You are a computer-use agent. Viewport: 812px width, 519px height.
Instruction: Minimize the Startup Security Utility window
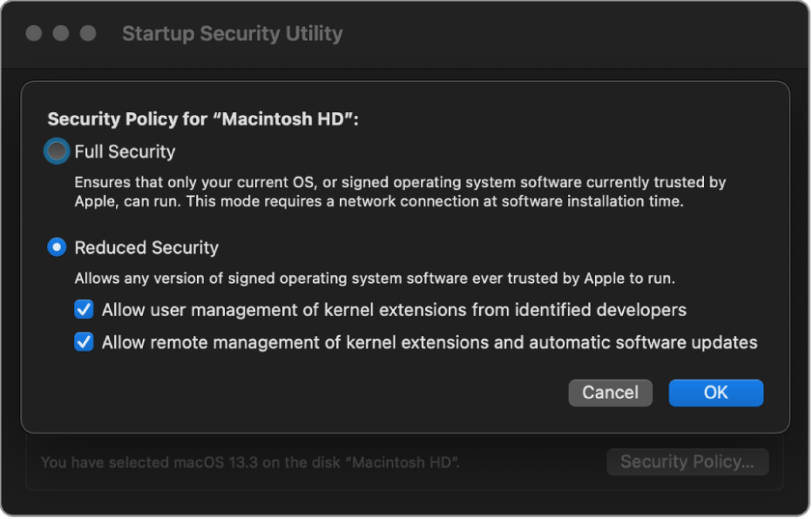[x=61, y=34]
